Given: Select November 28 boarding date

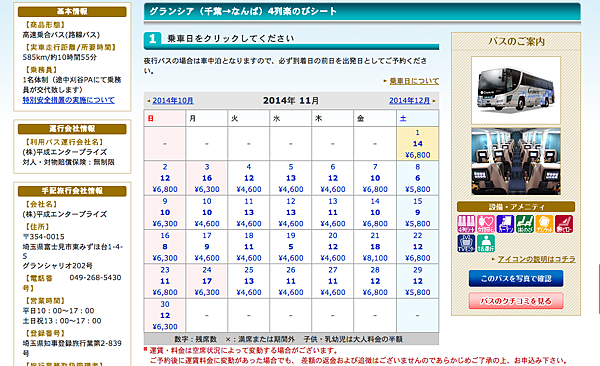Looking at the screenshot, I should 375,281.
